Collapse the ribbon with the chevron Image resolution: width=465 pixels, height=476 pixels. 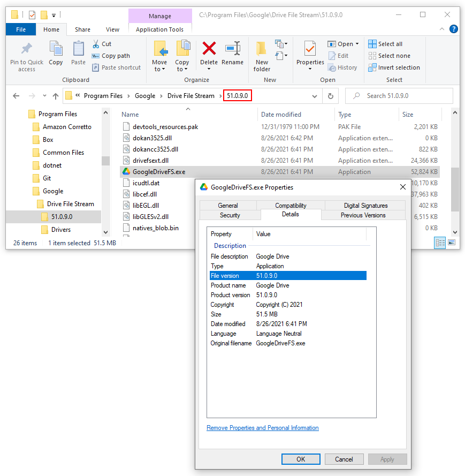(442, 29)
